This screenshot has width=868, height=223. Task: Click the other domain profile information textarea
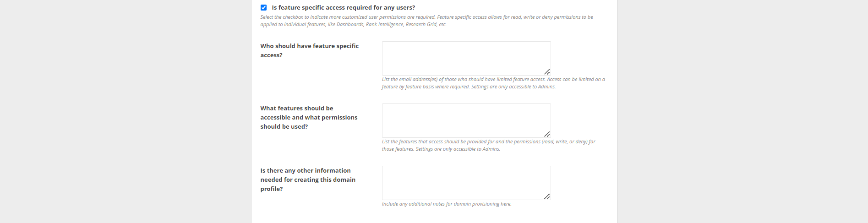(466, 183)
